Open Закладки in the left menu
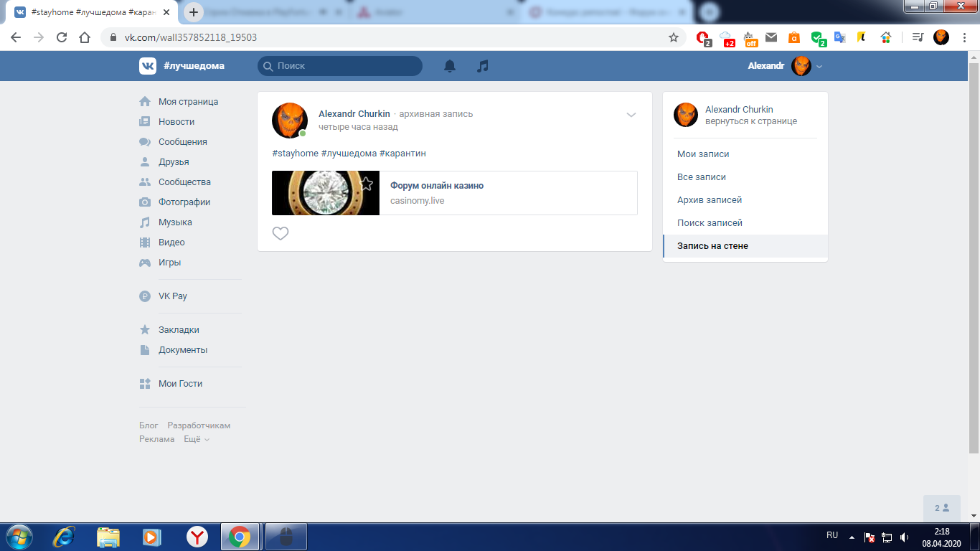 179,330
